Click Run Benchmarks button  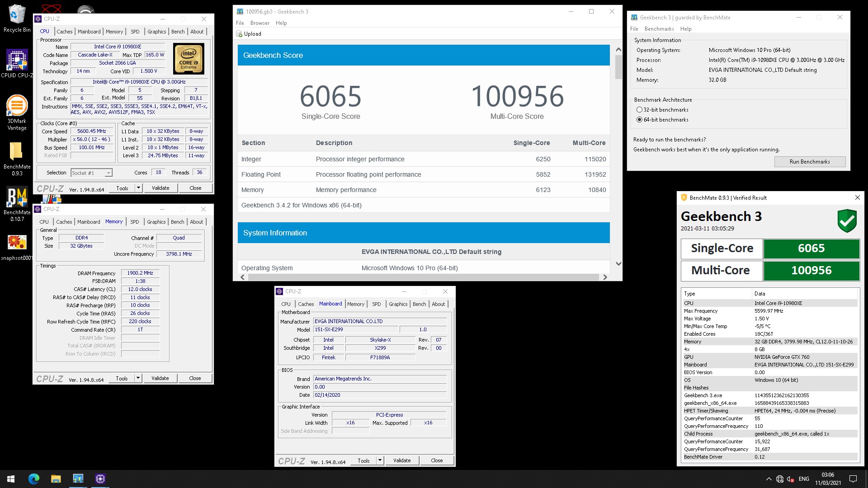(x=810, y=162)
